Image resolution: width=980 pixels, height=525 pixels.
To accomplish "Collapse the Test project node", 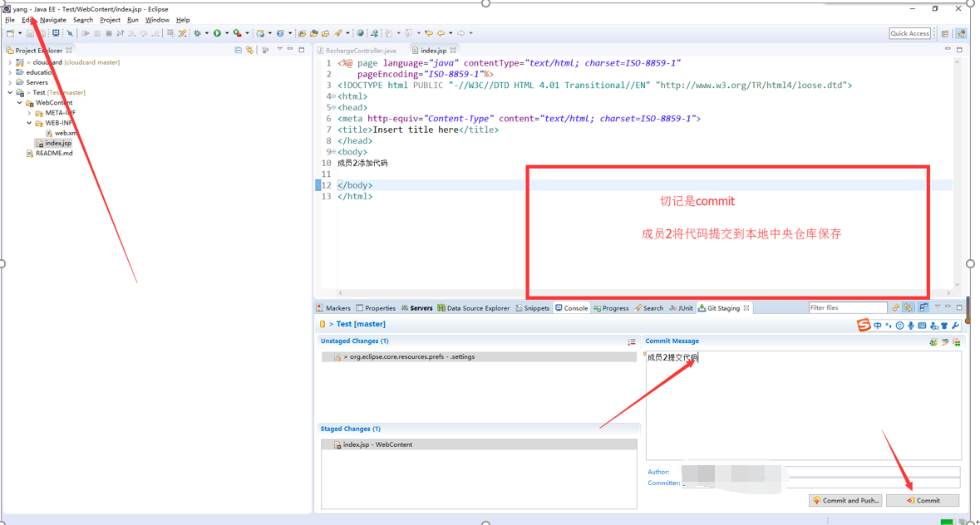I will pos(9,92).
